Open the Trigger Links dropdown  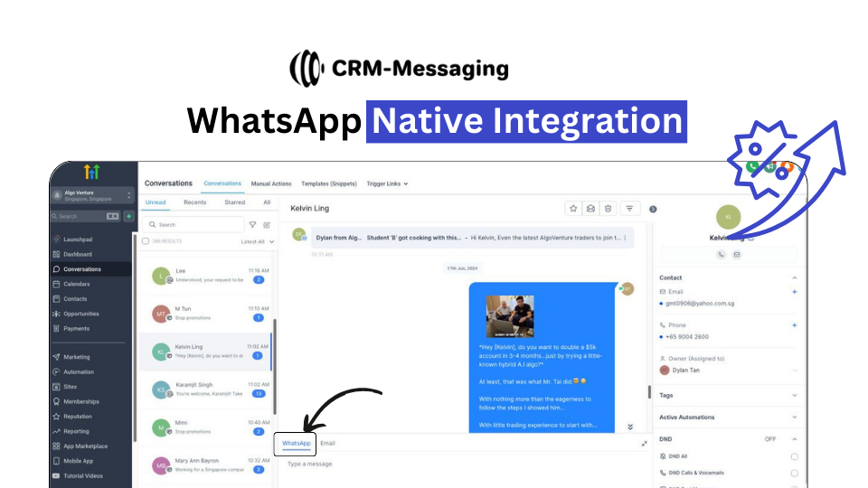387,183
